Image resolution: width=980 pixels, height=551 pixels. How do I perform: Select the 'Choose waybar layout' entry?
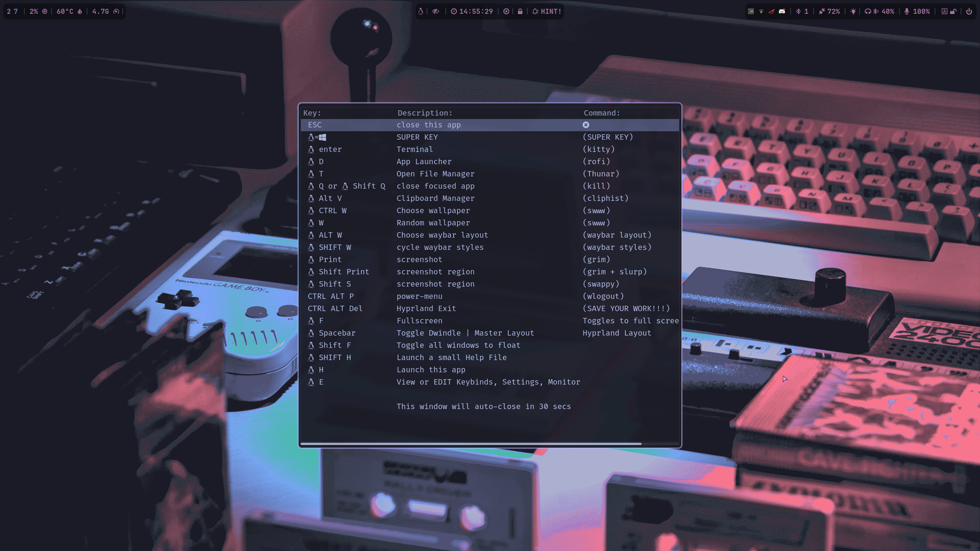442,235
